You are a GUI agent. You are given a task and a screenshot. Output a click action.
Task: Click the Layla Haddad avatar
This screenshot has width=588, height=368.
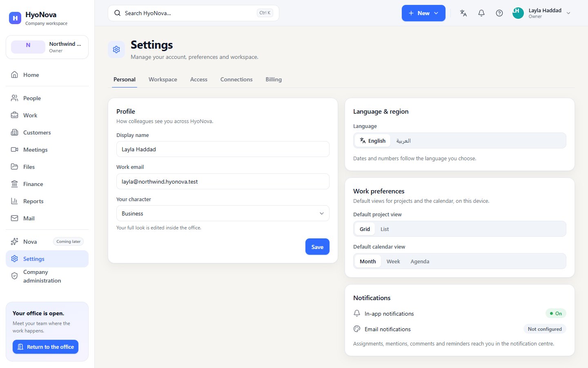point(518,13)
